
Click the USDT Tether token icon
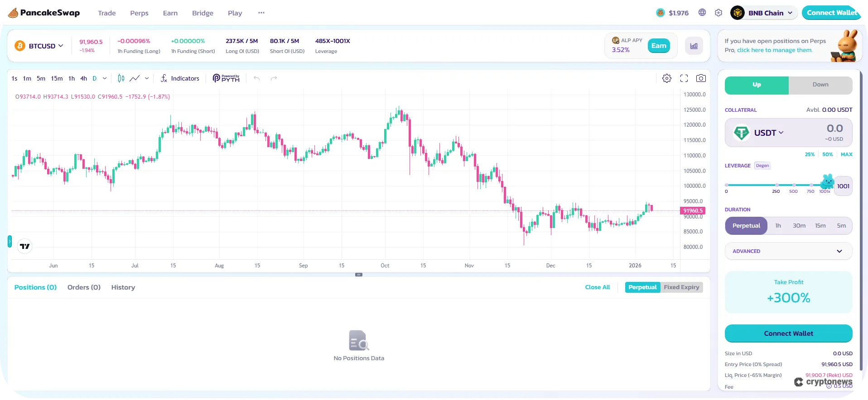[742, 133]
